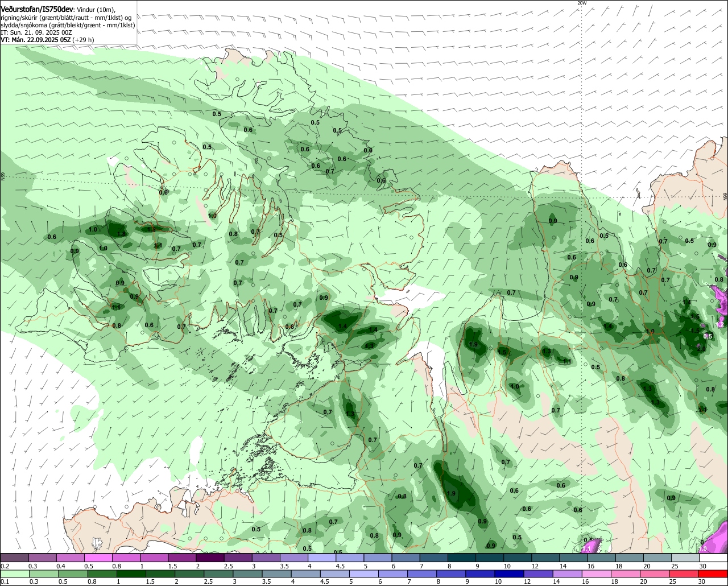
Task: Click the rigning/skúrir legend description line
Action: pyautogui.click(x=66, y=18)
